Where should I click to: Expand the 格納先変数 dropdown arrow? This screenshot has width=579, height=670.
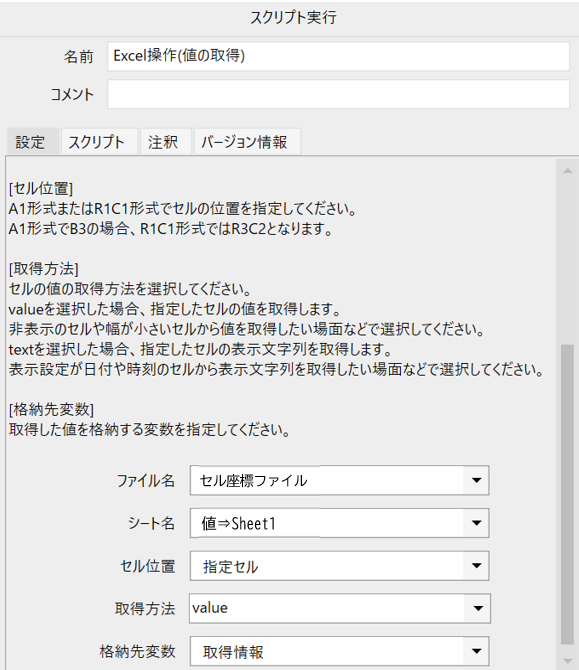(x=476, y=651)
